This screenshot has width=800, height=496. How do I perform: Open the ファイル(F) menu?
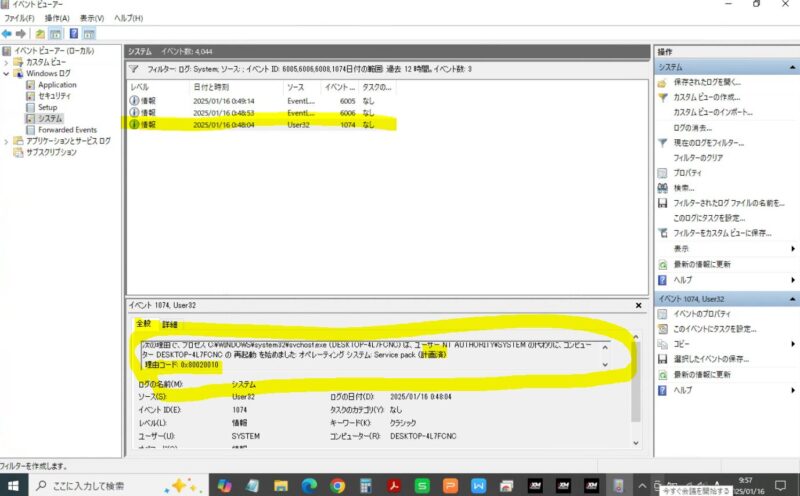[19, 18]
